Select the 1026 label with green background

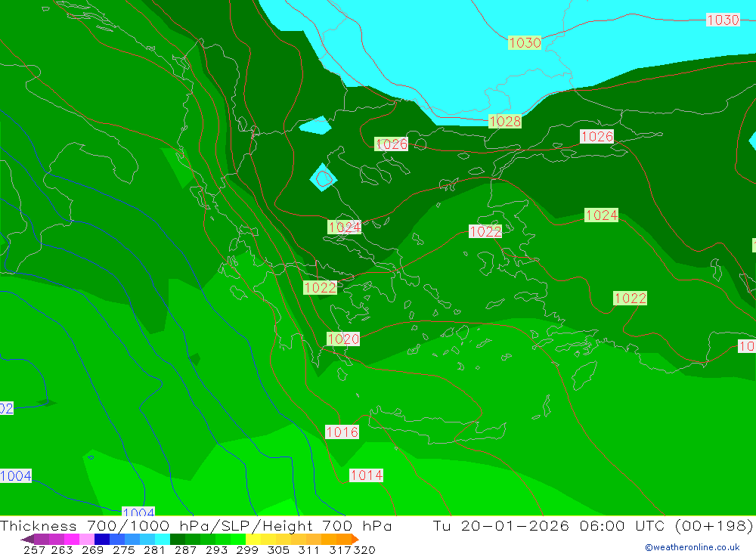pyautogui.click(x=391, y=144)
